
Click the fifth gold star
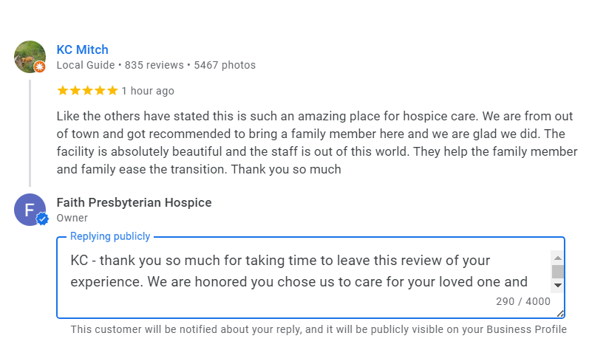112,91
